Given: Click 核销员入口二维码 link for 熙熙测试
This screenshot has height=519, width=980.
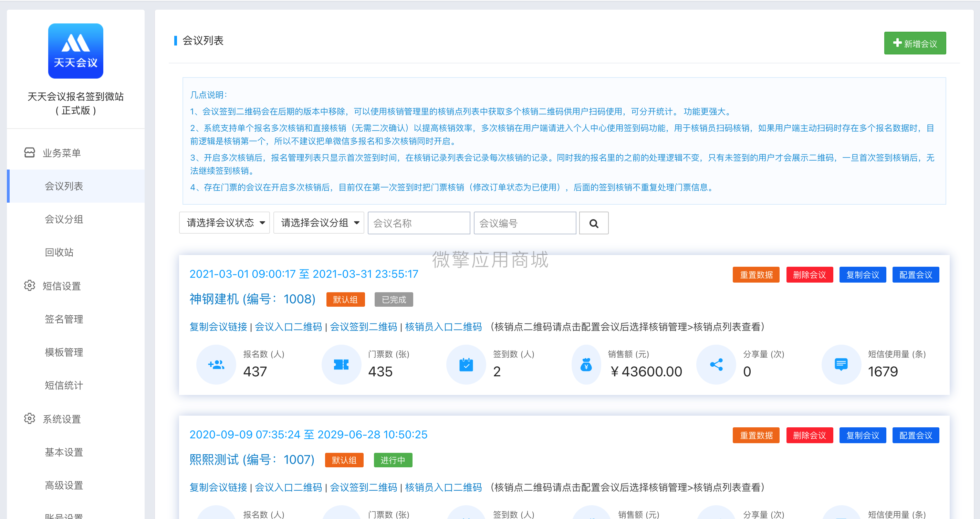Looking at the screenshot, I should pyautogui.click(x=443, y=487).
